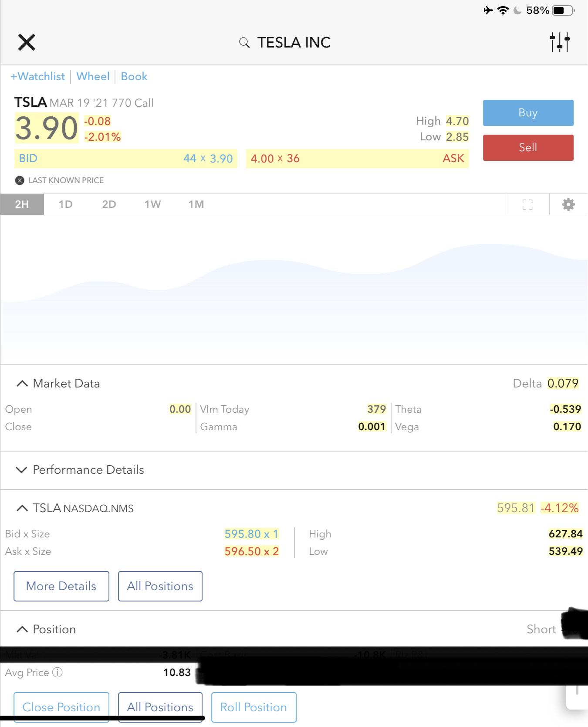Tap the -2.01% change value
This screenshot has height=727, width=588.
click(x=102, y=137)
